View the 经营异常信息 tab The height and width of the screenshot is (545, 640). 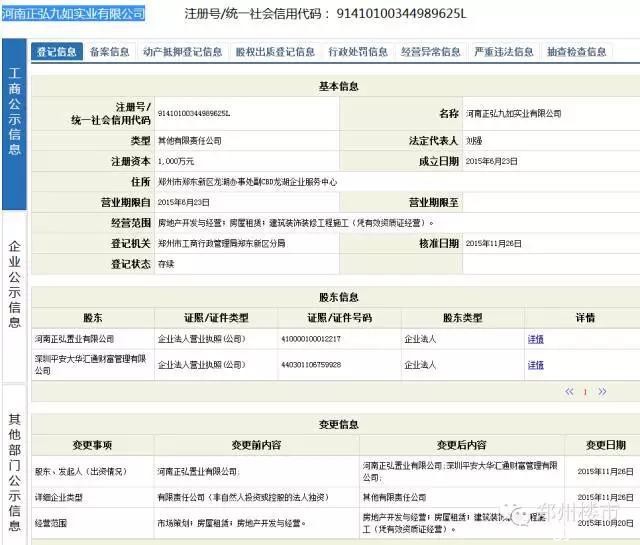click(431, 51)
